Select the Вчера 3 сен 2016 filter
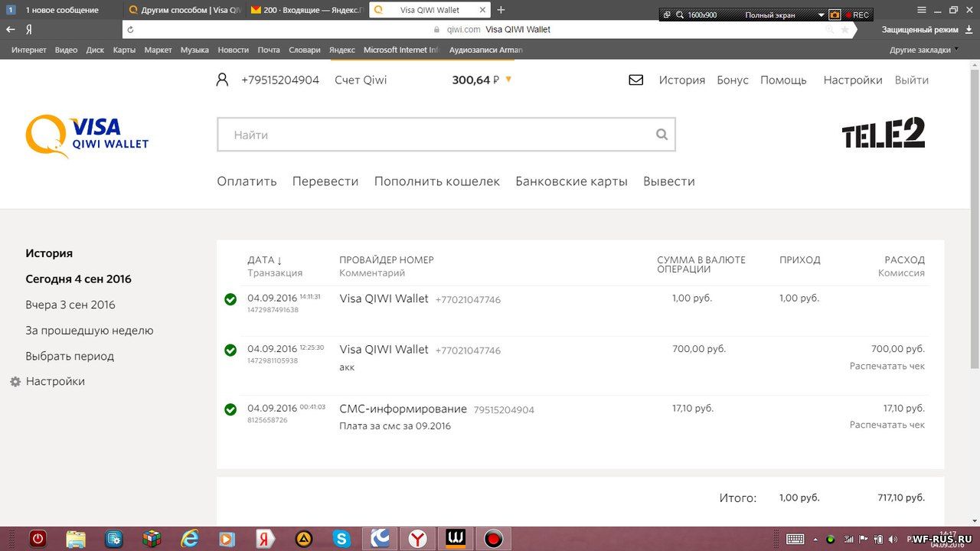Screen dimensions: 980x551 pos(70,305)
